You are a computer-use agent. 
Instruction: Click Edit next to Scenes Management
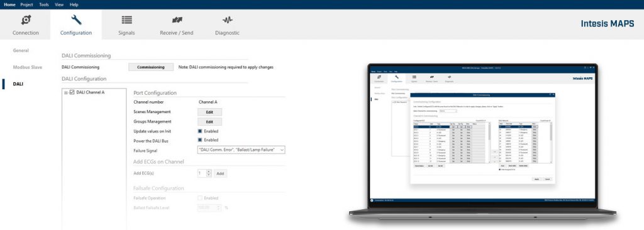pos(209,112)
